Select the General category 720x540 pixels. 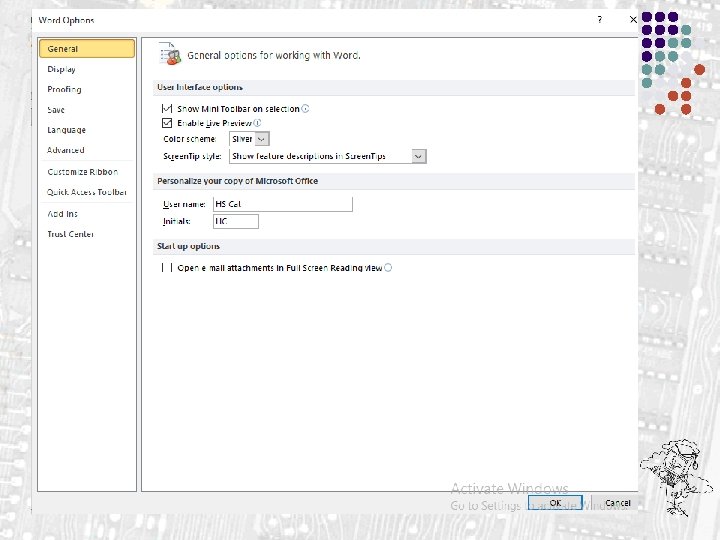[87, 49]
